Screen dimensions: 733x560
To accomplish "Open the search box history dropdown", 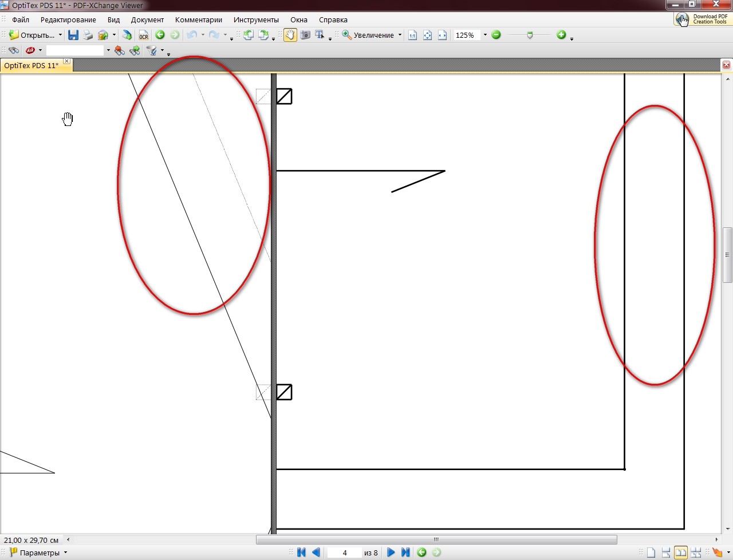I will [x=108, y=50].
